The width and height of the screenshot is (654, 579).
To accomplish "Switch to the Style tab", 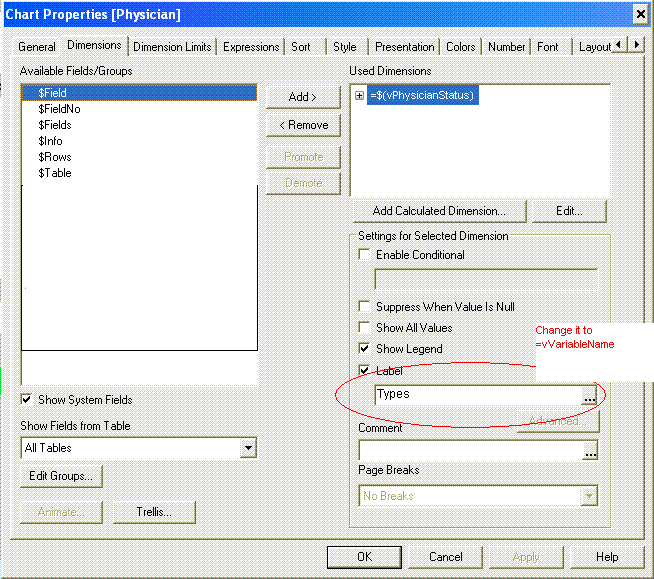I will pyautogui.click(x=345, y=47).
